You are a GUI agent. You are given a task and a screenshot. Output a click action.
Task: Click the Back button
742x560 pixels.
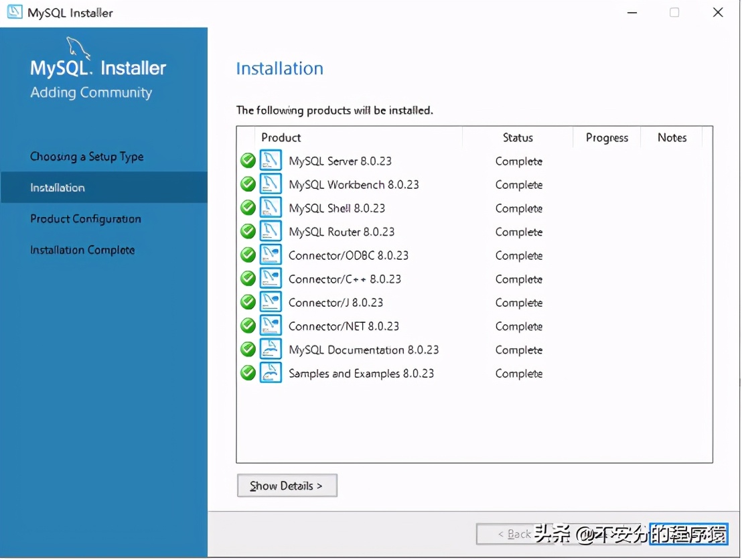click(x=514, y=535)
